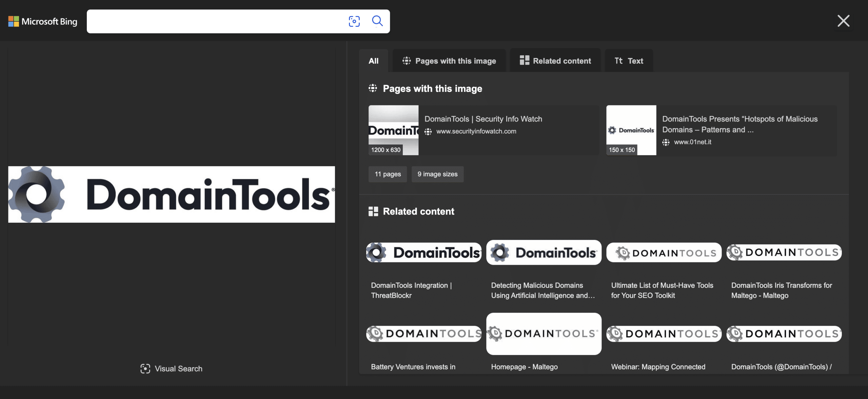Click the Microsoft Bing logo

[43, 21]
